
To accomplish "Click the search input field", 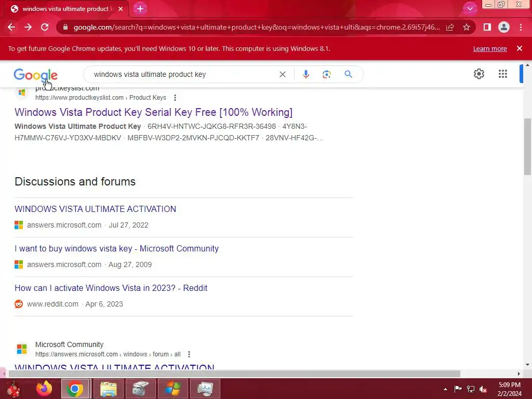I will pyautogui.click(x=183, y=74).
